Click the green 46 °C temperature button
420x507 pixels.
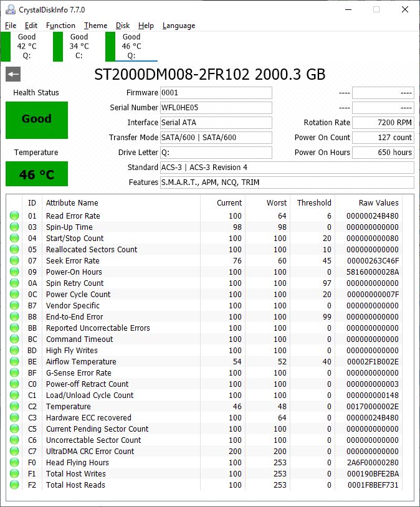pyautogui.click(x=37, y=174)
